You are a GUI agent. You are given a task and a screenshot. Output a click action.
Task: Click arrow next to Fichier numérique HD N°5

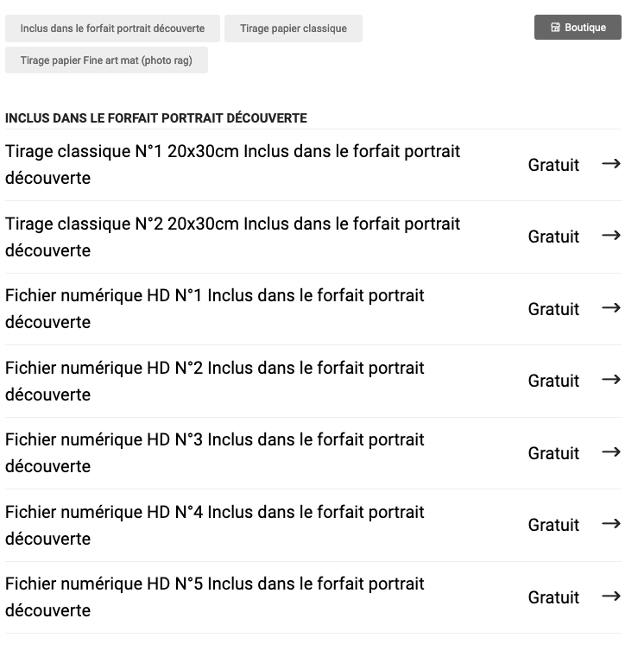pyautogui.click(x=611, y=596)
